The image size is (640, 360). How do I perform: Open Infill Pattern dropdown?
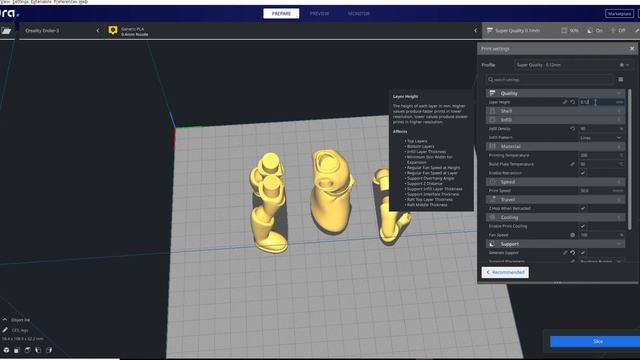tap(601, 138)
